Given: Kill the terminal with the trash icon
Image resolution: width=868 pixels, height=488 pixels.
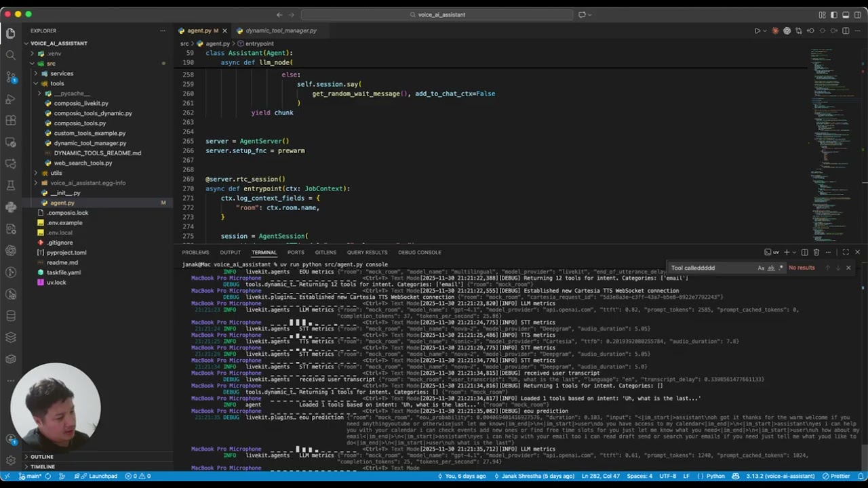Looking at the screenshot, I should pyautogui.click(x=816, y=252).
